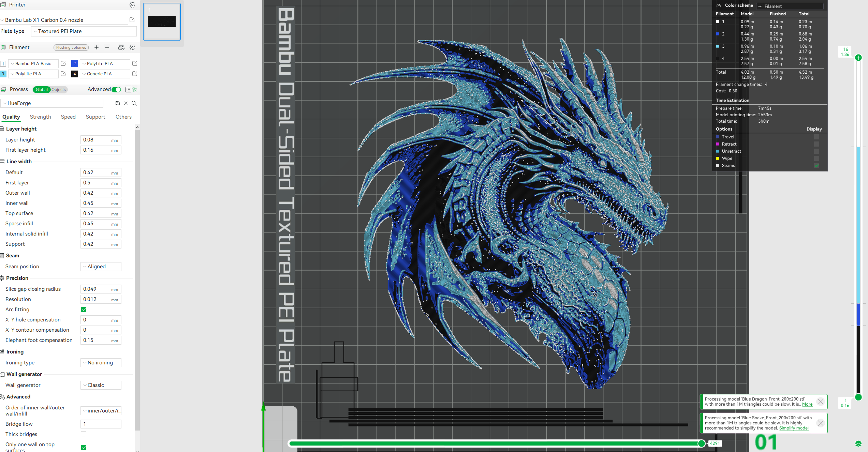Viewport: 868px width, 452px height.
Task: Save the HueForge process preset
Action: point(118,103)
